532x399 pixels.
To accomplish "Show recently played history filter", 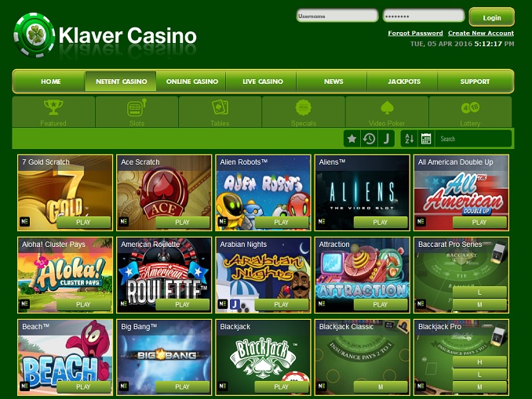I will [x=369, y=139].
